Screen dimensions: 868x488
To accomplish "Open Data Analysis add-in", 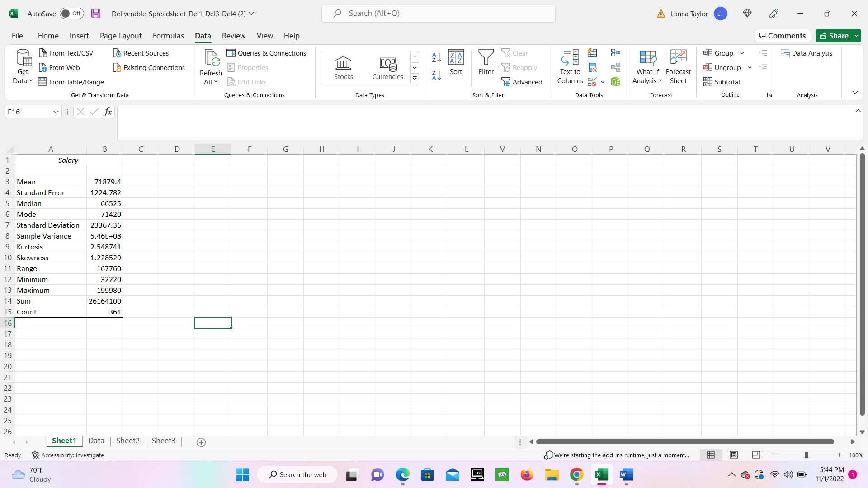I will pyautogui.click(x=807, y=53).
